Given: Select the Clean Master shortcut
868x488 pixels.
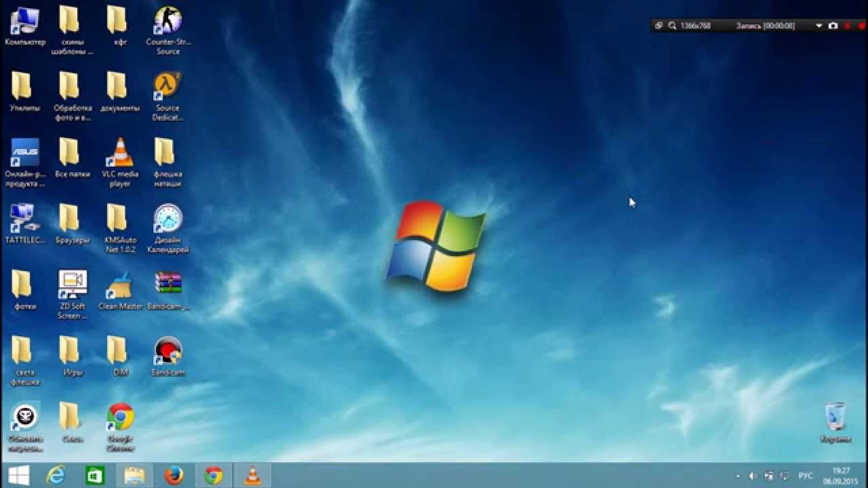Looking at the screenshot, I should point(120,290).
